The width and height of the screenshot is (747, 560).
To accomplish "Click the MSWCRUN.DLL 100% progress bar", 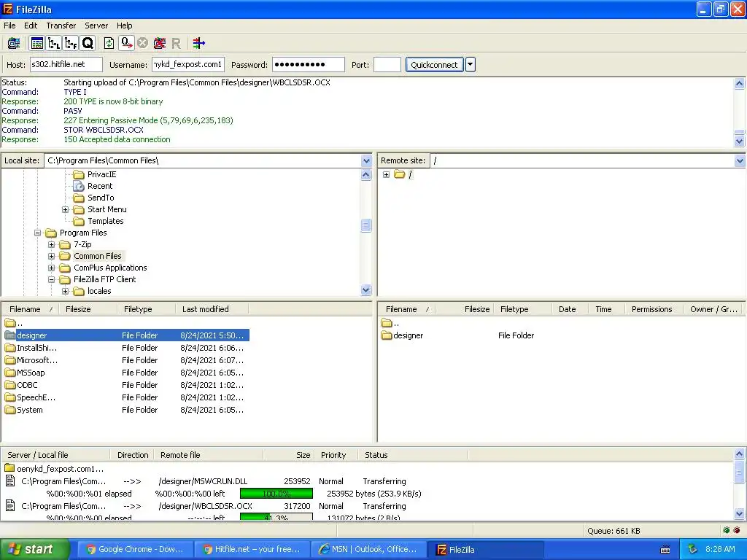I will click(276, 494).
